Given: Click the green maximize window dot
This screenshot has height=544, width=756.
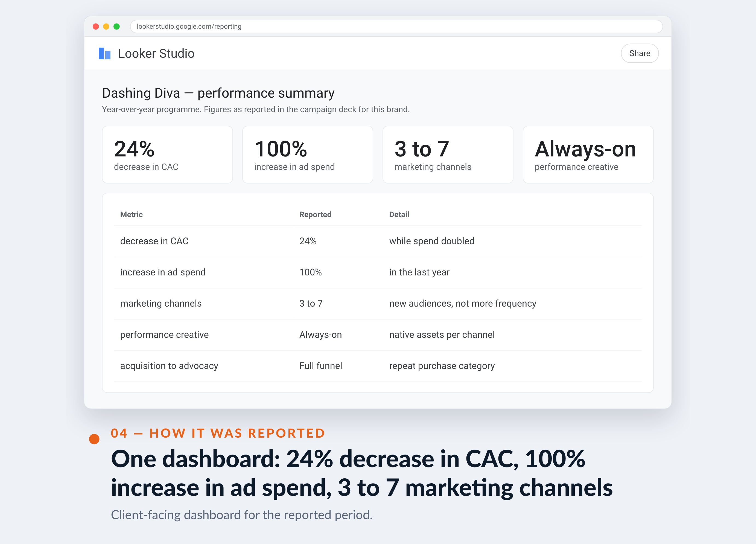Looking at the screenshot, I should point(116,26).
